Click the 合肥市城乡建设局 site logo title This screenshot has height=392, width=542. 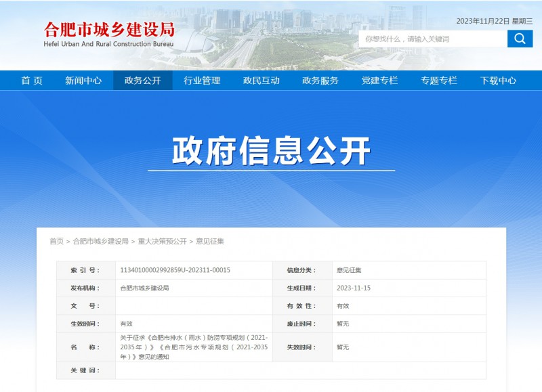pos(109,30)
